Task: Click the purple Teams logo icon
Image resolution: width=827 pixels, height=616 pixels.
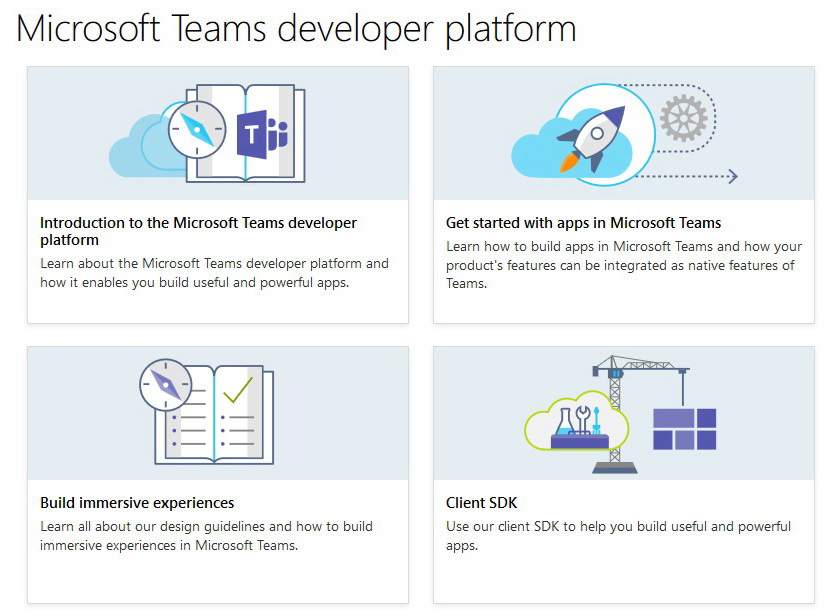Action: coord(262,136)
